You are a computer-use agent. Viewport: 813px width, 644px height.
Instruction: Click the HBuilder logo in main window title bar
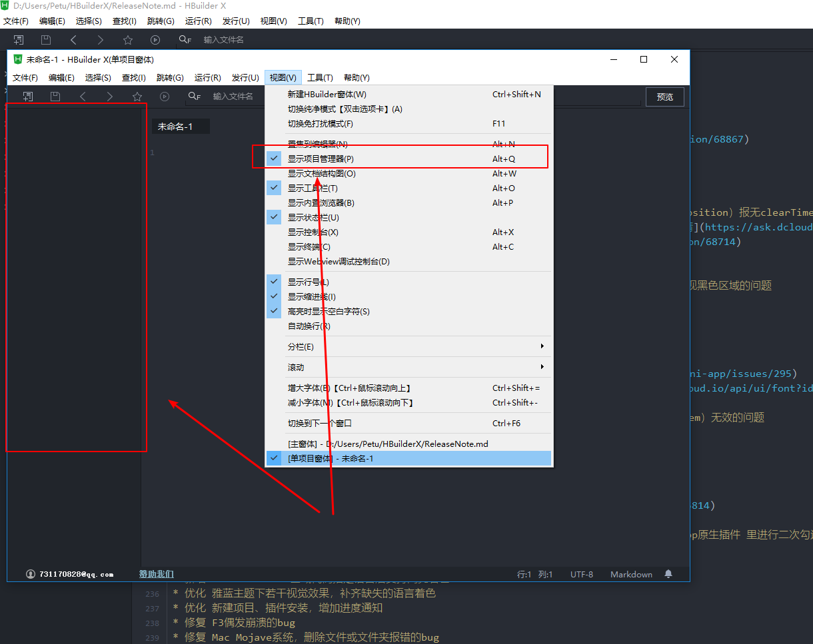pyautogui.click(x=5, y=5)
